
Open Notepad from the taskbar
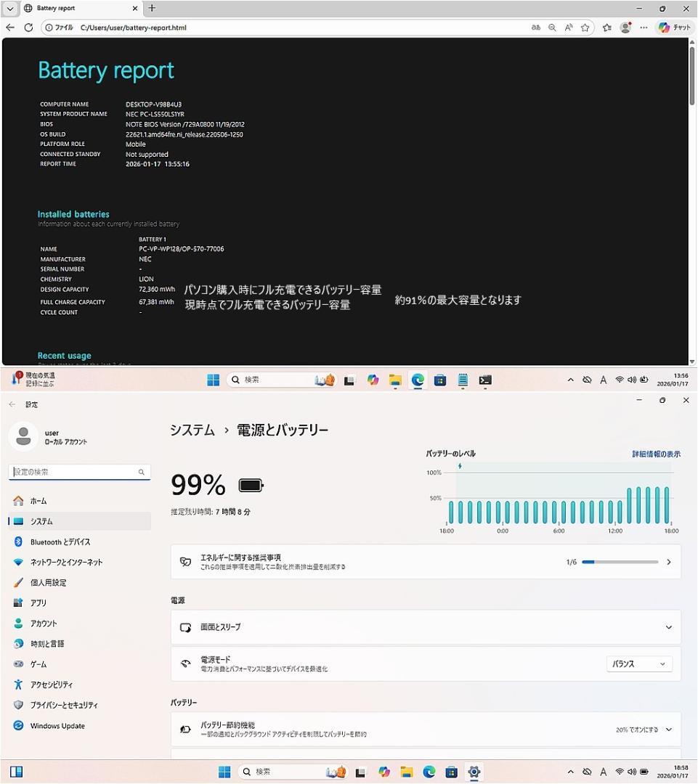point(463,379)
